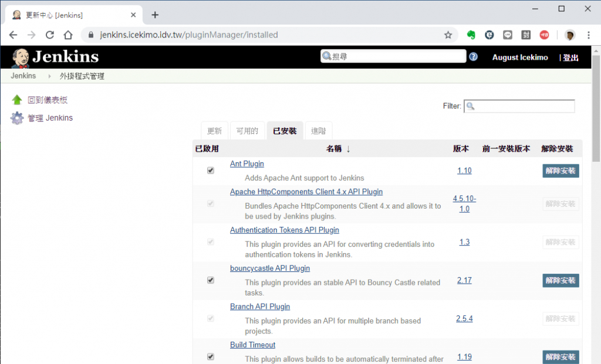Click Branch API Plugin enabled checkbox

coord(211,318)
